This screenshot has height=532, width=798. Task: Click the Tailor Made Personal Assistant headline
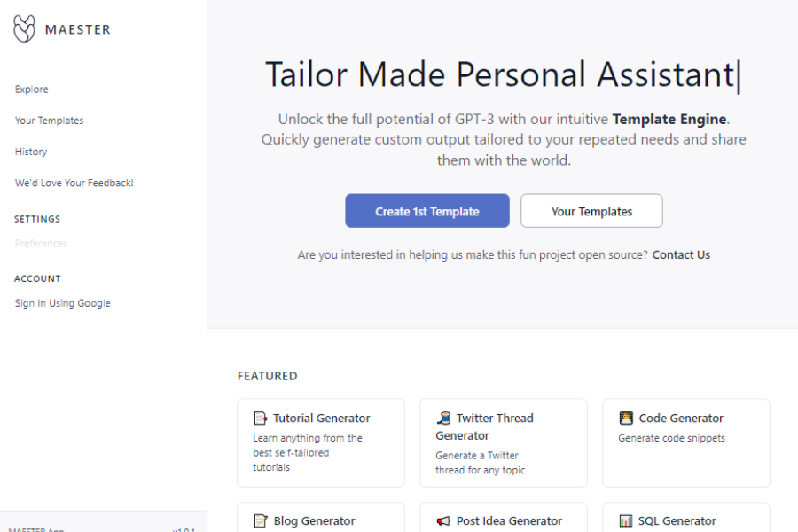(503, 74)
